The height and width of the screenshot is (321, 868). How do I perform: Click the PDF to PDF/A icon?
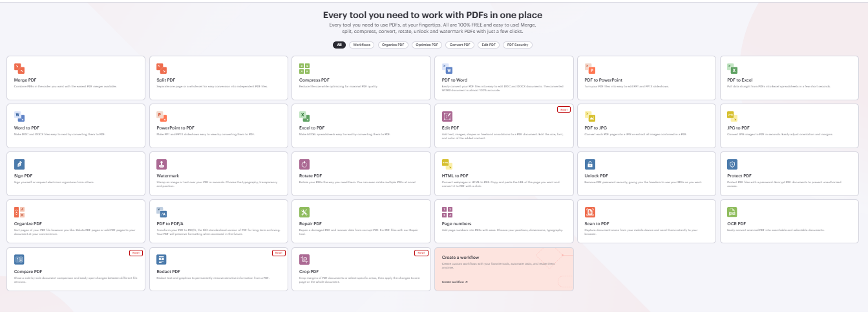(162, 212)
